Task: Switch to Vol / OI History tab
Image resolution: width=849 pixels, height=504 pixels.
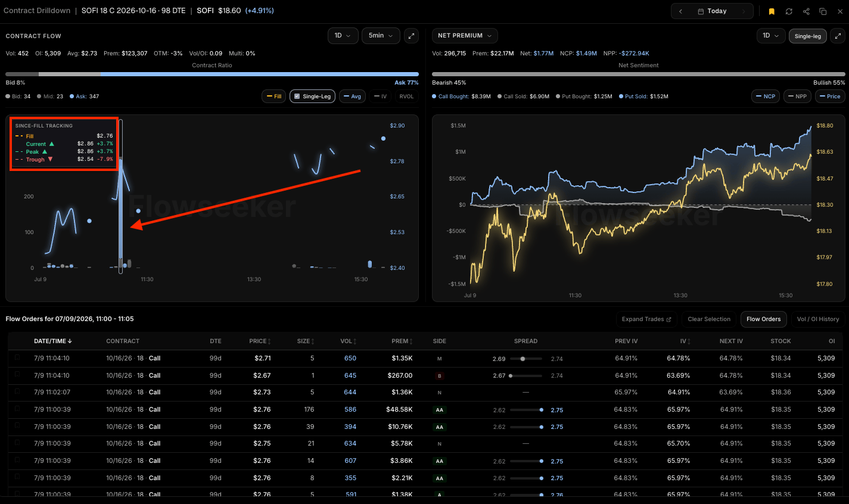Action: [818, 319]
